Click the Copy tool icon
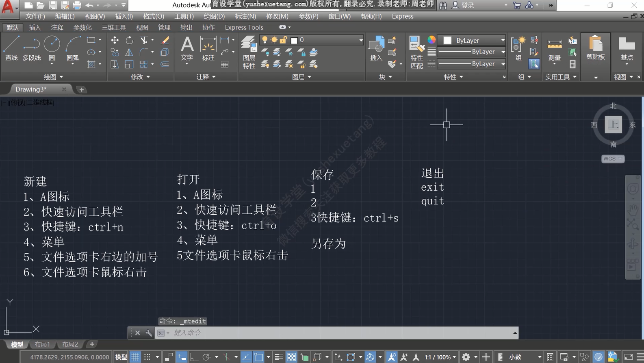The width and height of the screenshot is (644, 363). tap(115, 52)
